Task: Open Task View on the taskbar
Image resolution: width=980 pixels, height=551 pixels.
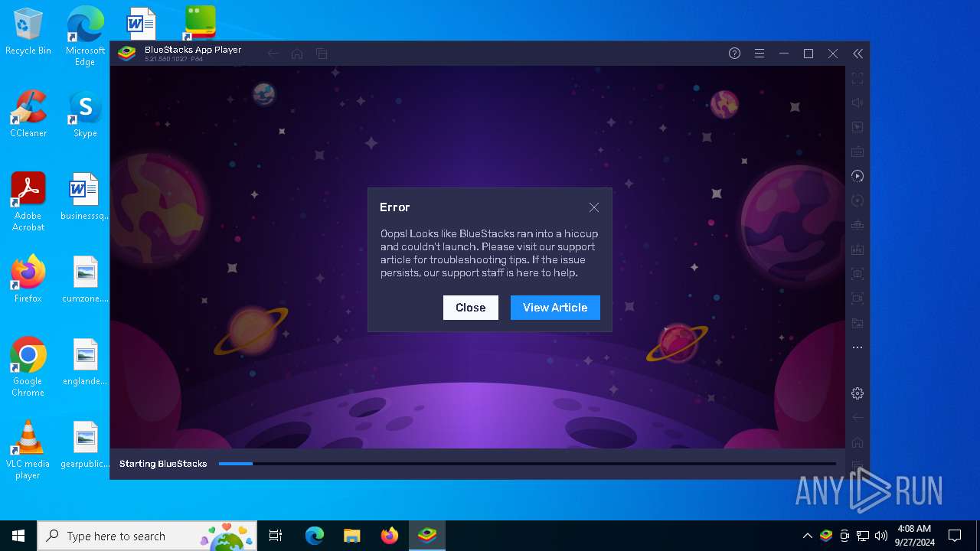Action: [x=276, y=536]
